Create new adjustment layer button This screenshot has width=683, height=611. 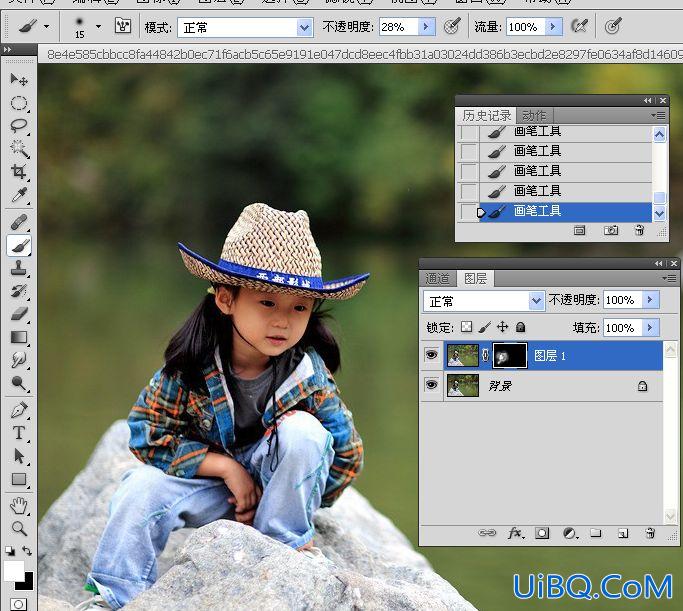(570, 533)
